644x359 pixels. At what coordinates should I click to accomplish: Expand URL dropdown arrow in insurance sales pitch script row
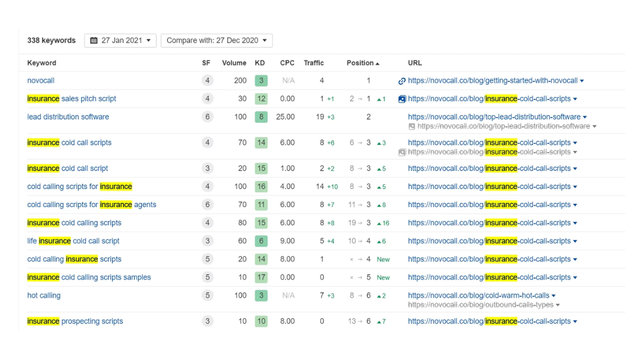(575, 99)
